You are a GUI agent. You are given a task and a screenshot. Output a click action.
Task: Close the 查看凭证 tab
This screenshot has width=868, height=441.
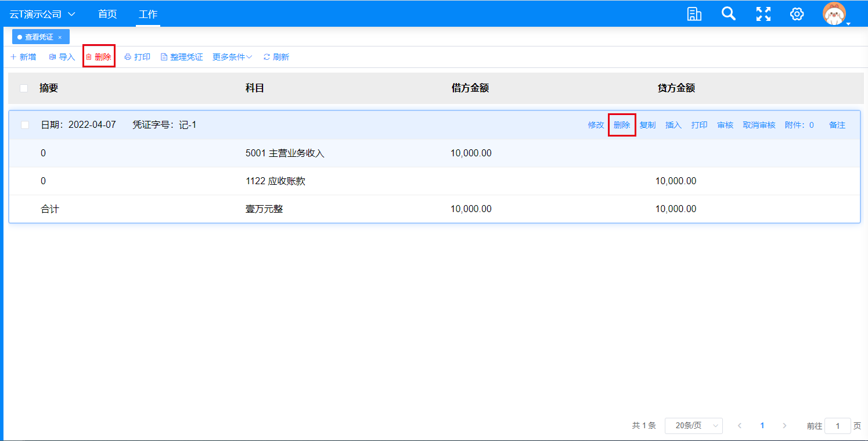tap(60, 37)
